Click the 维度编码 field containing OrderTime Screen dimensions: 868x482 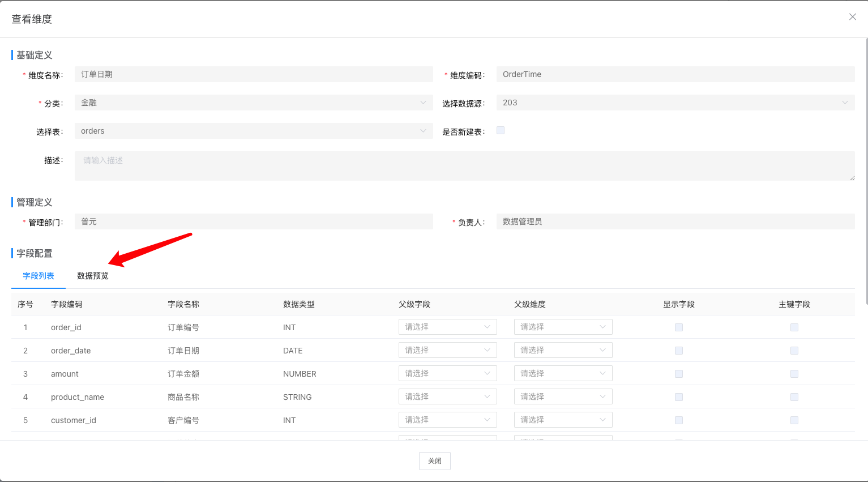(x=675, y=74)
